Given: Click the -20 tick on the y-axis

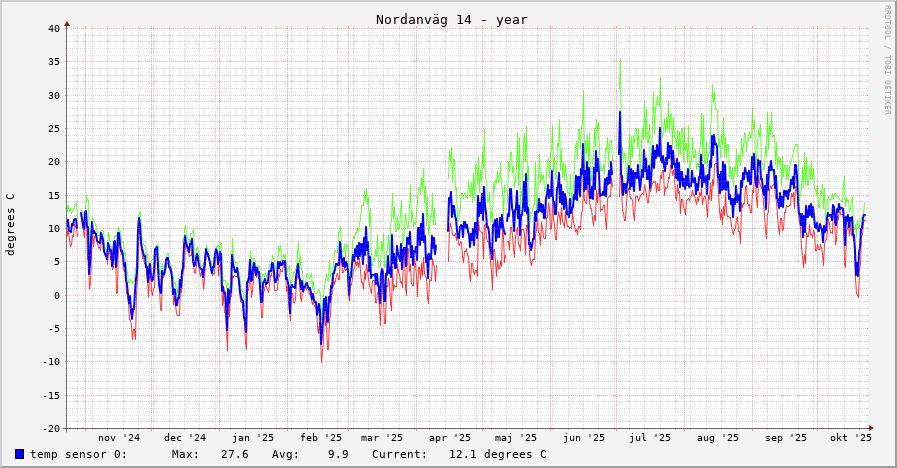Looking at the screenshot, I should (51, 428).
